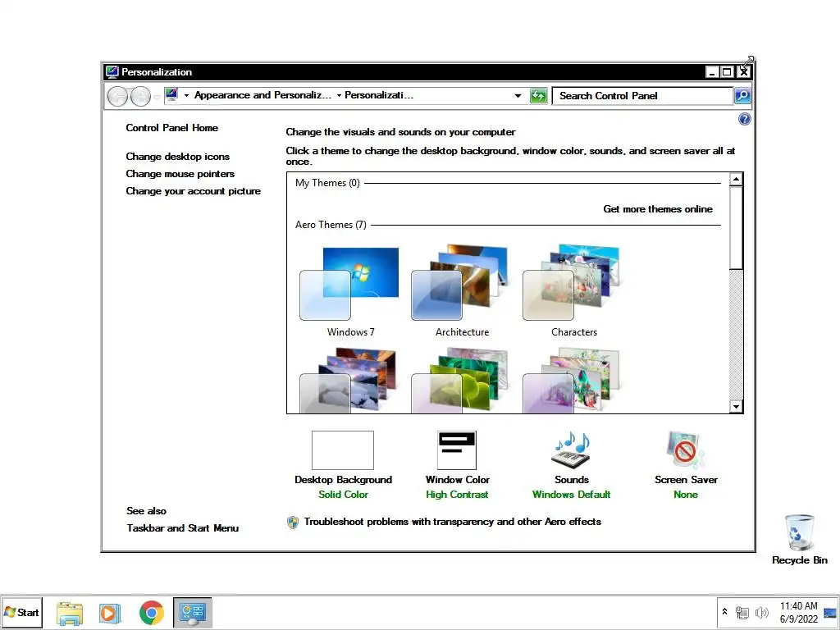Open Sounds settings keyboard icon
Image resolution: width=840 pixels, height=630 pixels.
pos(572,450)
